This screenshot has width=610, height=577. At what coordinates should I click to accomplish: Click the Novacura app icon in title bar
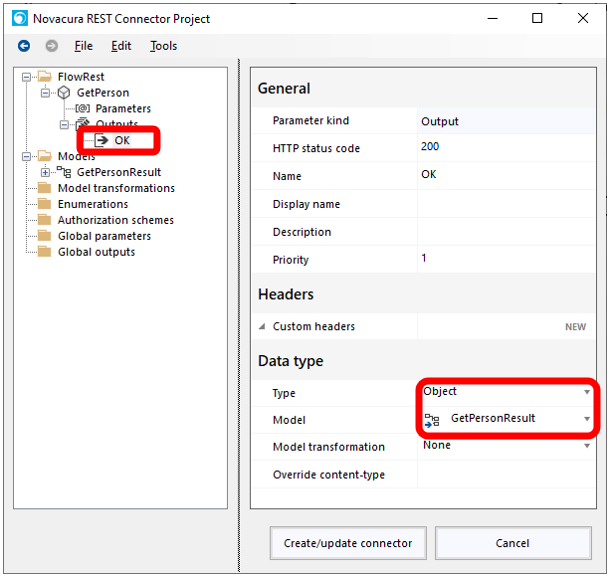pos(19,18)
